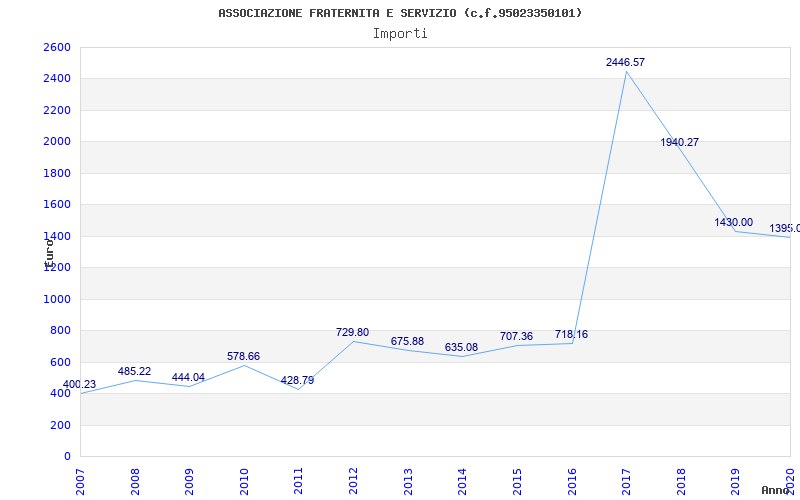800x500 pixels.
Task: Click the 485.22 data point label
Action: click(134, 371)
